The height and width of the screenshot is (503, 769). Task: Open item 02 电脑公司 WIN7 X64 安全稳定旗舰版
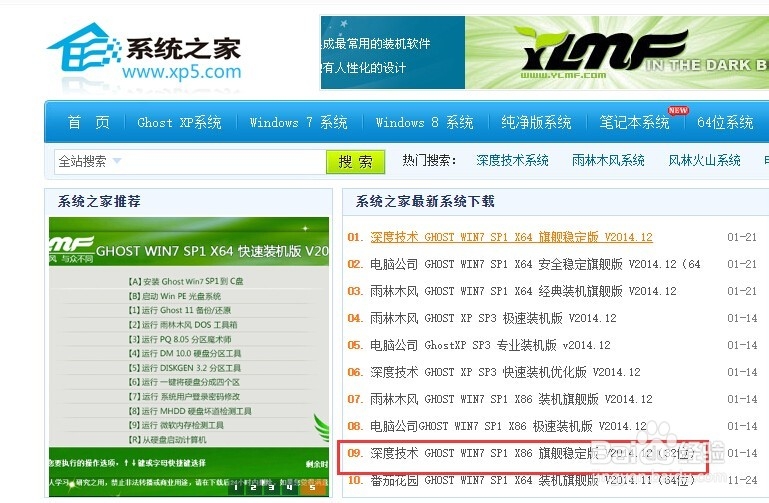535,264
